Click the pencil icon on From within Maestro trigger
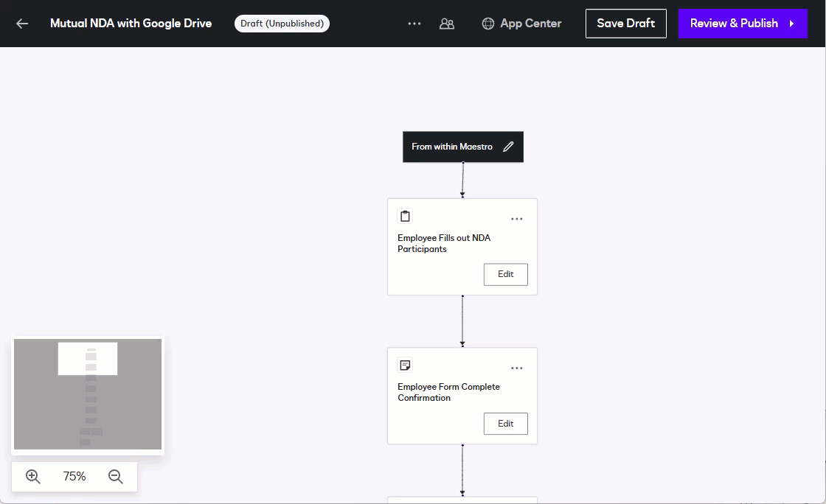The height and width of the screenshot is (504, 826). 508,147
